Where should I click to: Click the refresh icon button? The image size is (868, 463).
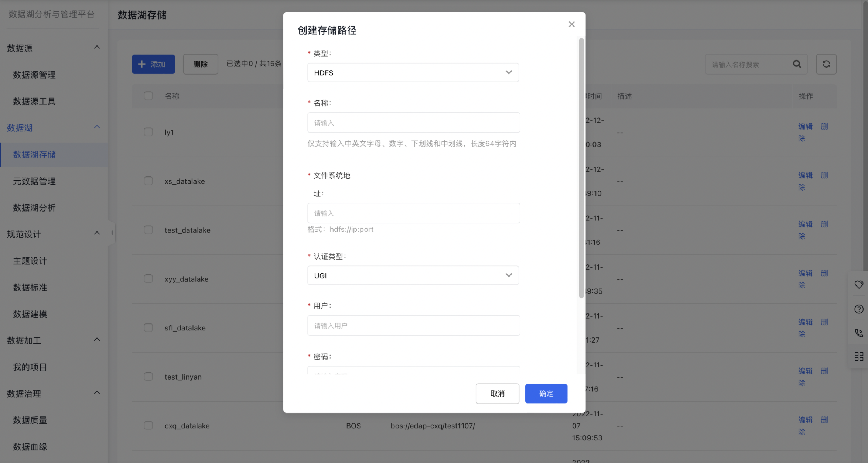tap(826, 64)
